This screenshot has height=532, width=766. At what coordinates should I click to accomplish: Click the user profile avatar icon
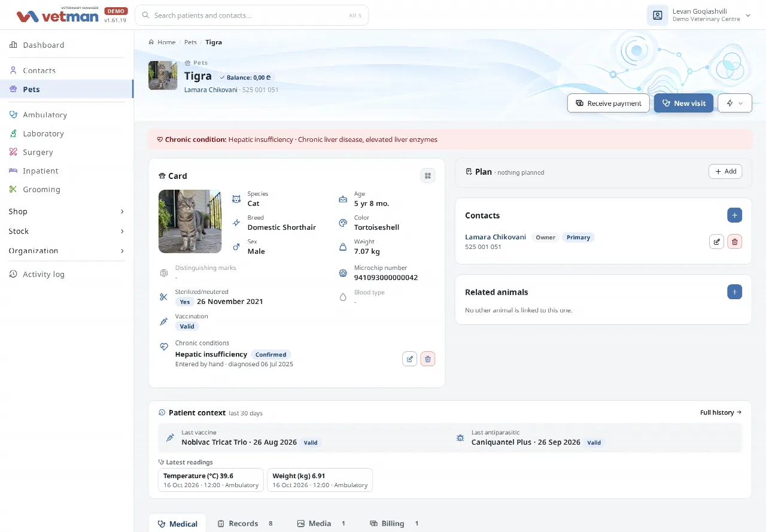tap(657, 16)
